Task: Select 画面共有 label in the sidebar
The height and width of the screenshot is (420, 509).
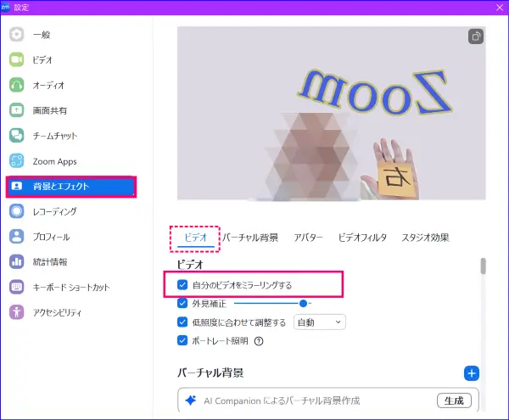Action: pos(50,110)
